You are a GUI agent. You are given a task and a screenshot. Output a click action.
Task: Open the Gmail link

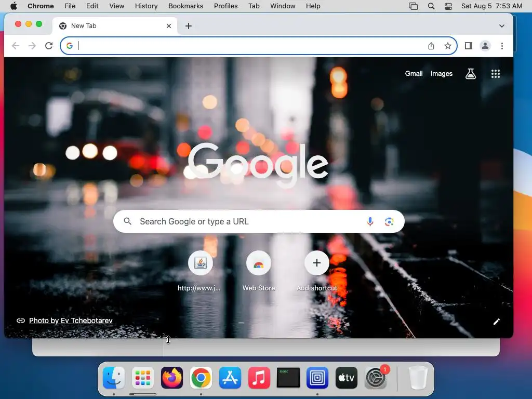[414, 74]
